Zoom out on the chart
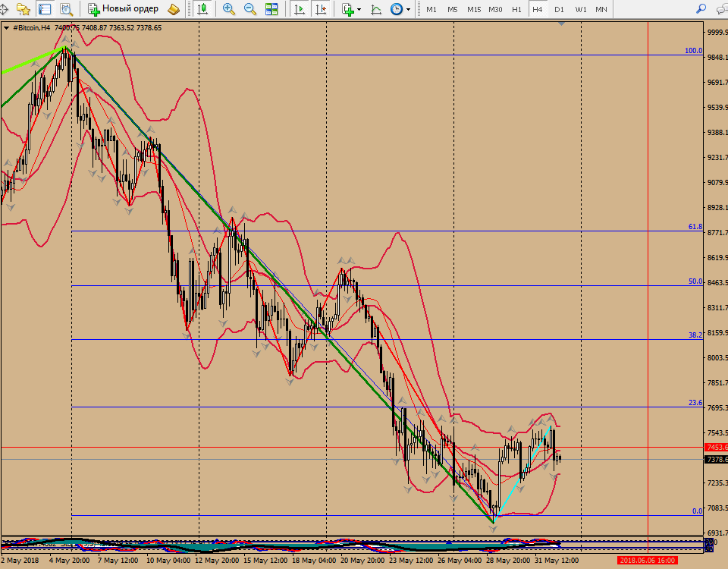728x569 pixels. (249, 9)
